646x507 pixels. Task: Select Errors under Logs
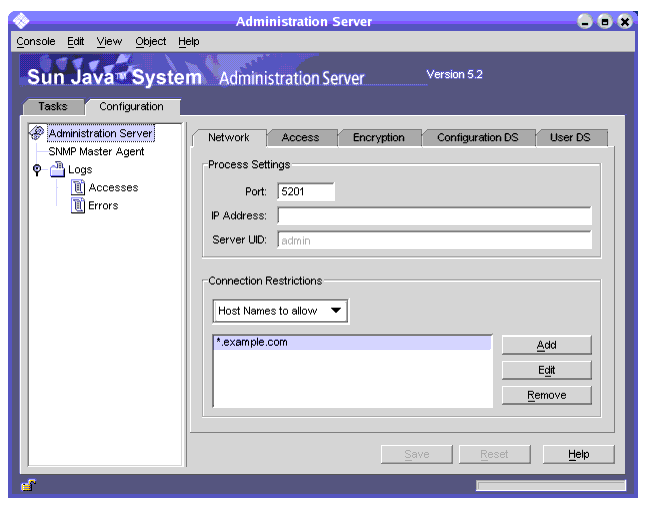tap(103, 206)
